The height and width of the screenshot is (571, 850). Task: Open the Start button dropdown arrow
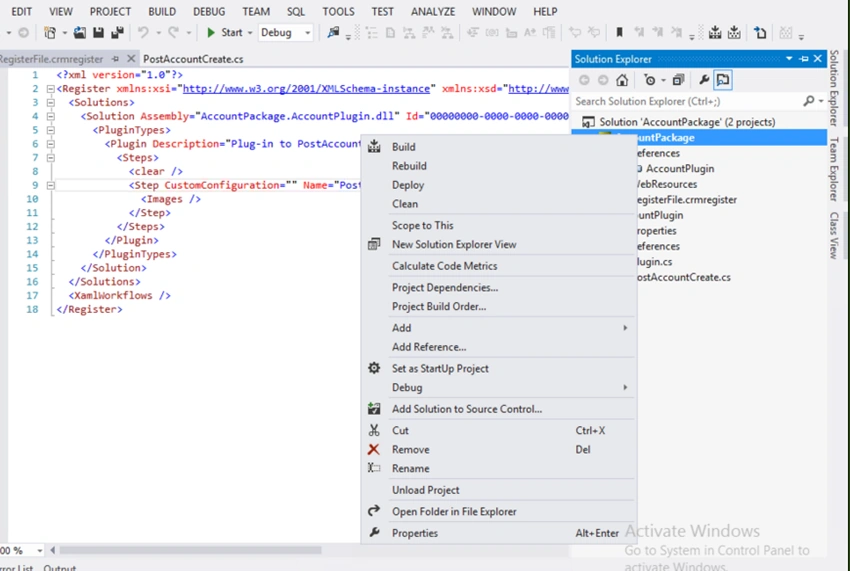click(250, 33)
